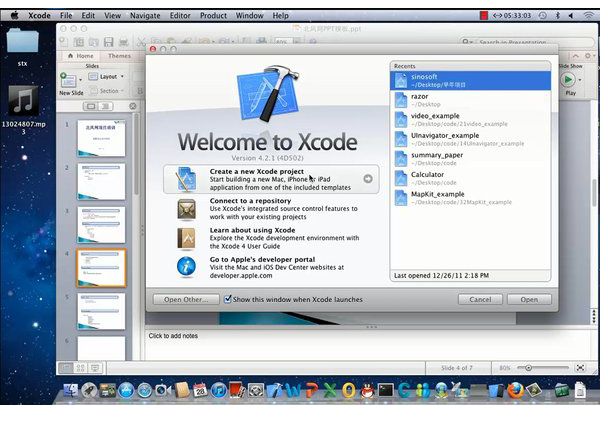Viewport: 608px width, 421px height.
Task: Click the New Slide icon in PowerPoint
Action: tap(68, 80)
